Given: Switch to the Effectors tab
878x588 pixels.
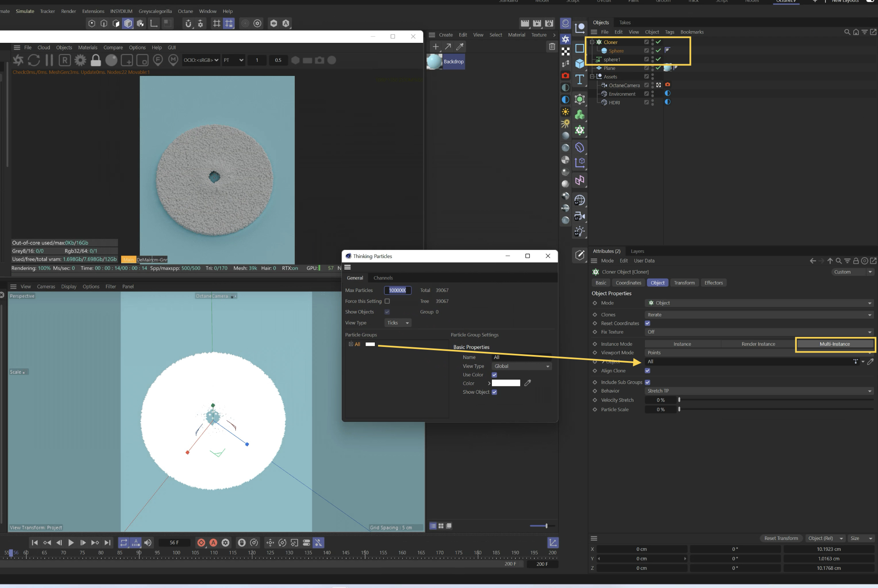Looking at the screenshot, I should click(713, 283).
